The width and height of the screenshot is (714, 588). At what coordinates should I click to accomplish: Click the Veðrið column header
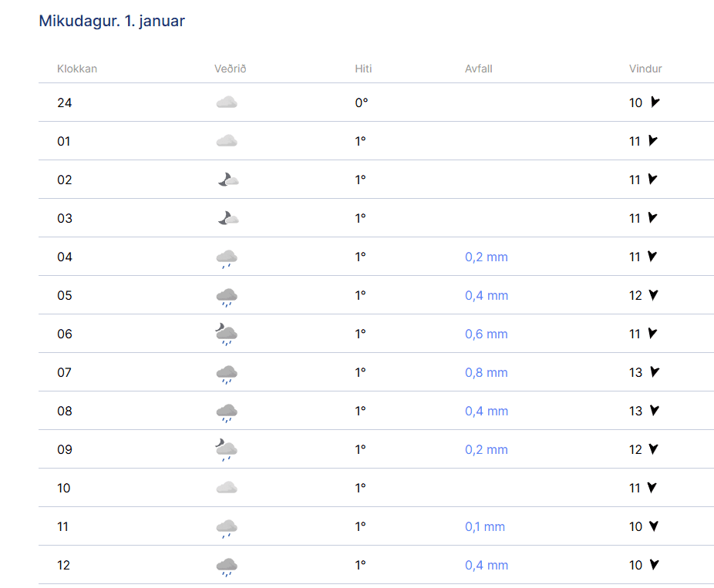point(231,69)
